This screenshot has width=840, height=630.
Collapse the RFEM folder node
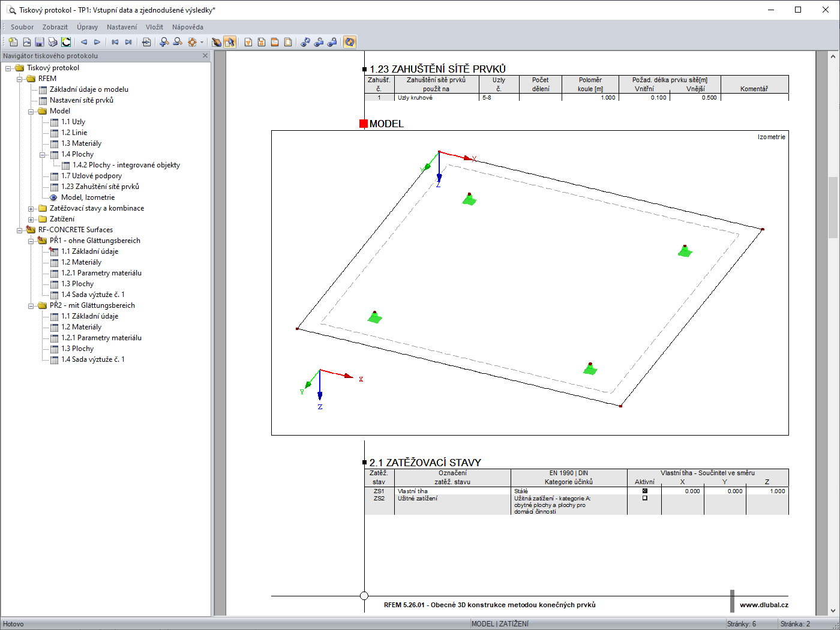point(20,79)
